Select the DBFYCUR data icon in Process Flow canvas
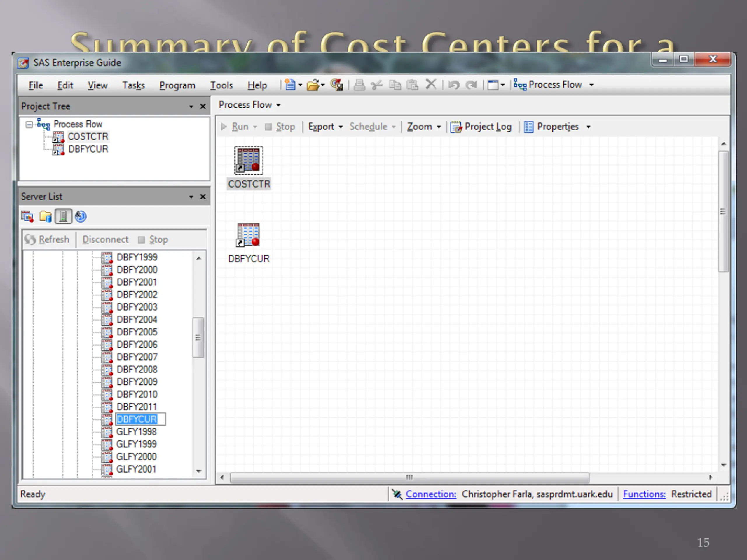The image size is (747, 560). point(248,235)
